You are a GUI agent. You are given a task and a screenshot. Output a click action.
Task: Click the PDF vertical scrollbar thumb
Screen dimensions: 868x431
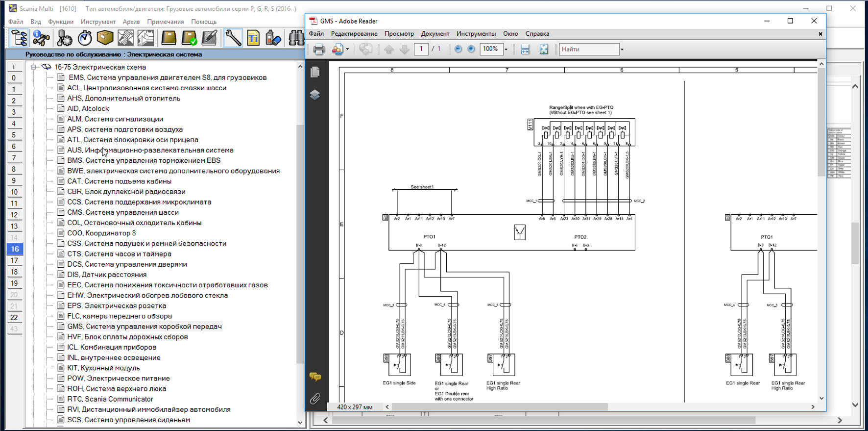tap(821, 123)
